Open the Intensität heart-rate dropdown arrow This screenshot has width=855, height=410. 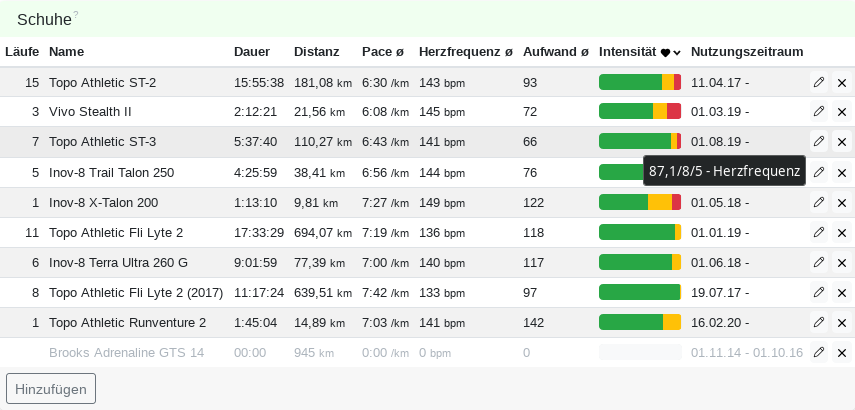677,52
